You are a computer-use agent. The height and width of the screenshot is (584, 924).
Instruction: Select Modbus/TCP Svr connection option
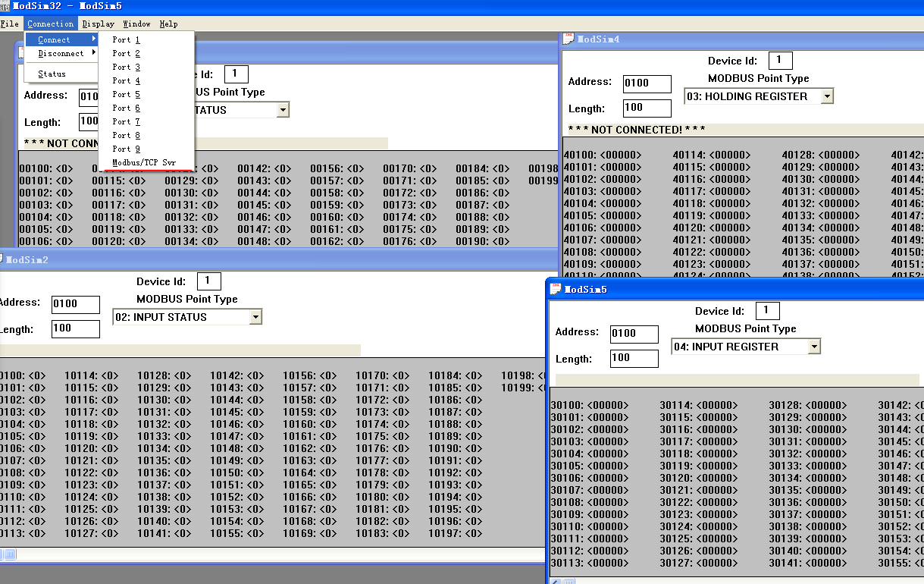146,162
